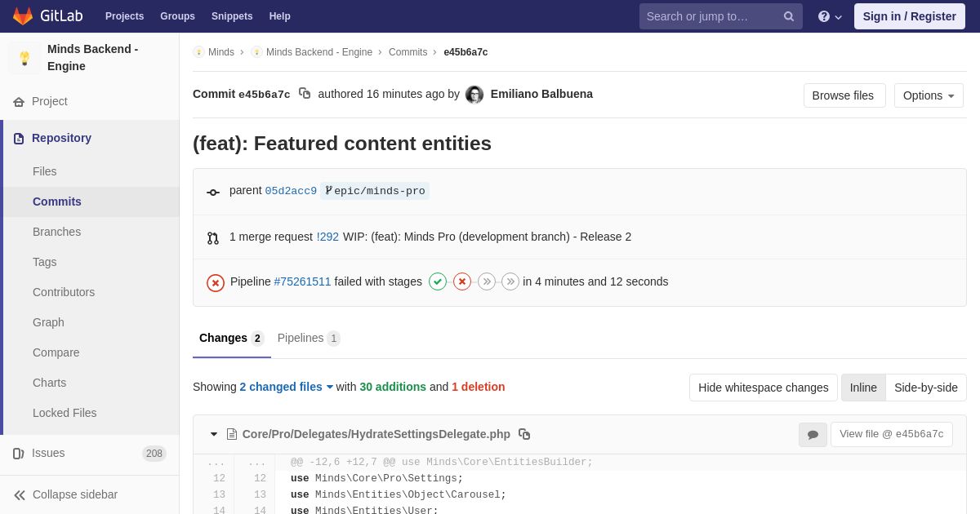Screen dimensions: 980x514
Task: Open the passed green checkmark pipeline stage
Action: 438,281
